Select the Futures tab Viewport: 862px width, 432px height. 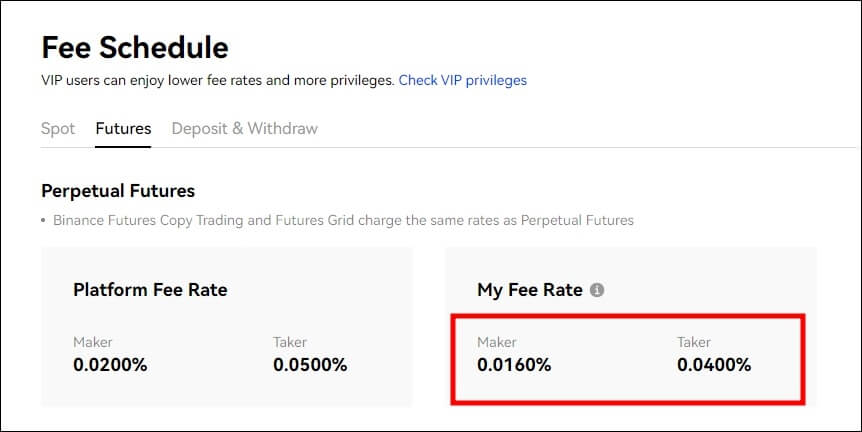(123, 129)
